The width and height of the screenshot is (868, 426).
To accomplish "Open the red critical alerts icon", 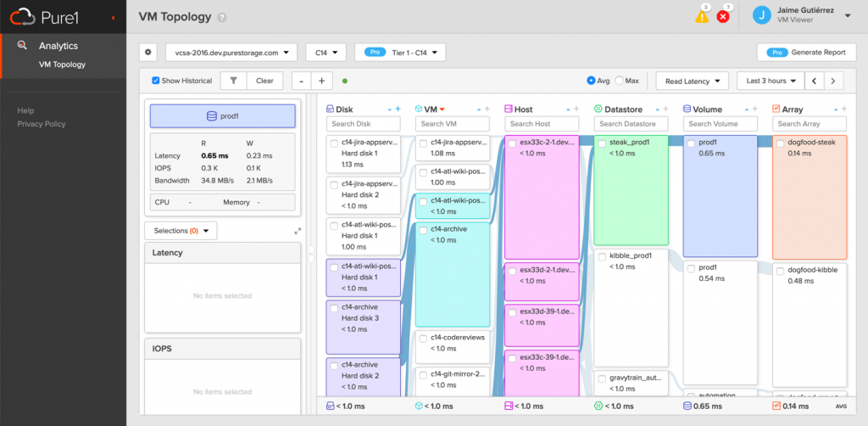I will (723, 17).
